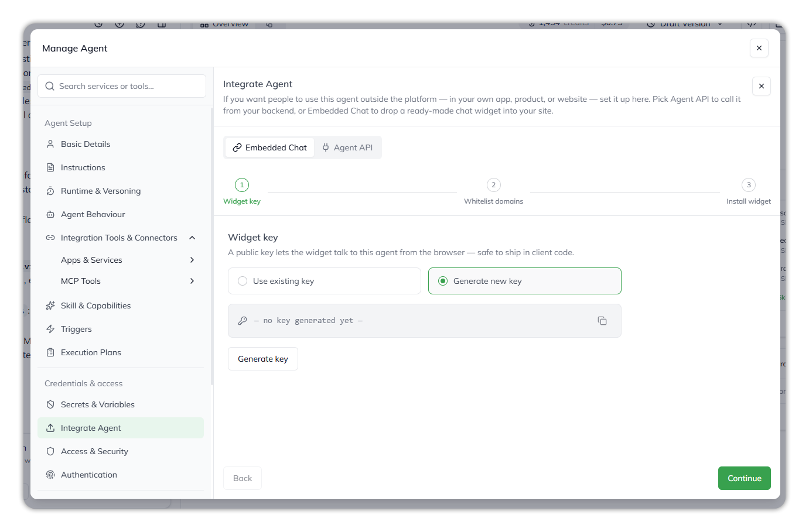Open the Triggers page
This screenshot has width=809, height=532.
tap(121, 329)
